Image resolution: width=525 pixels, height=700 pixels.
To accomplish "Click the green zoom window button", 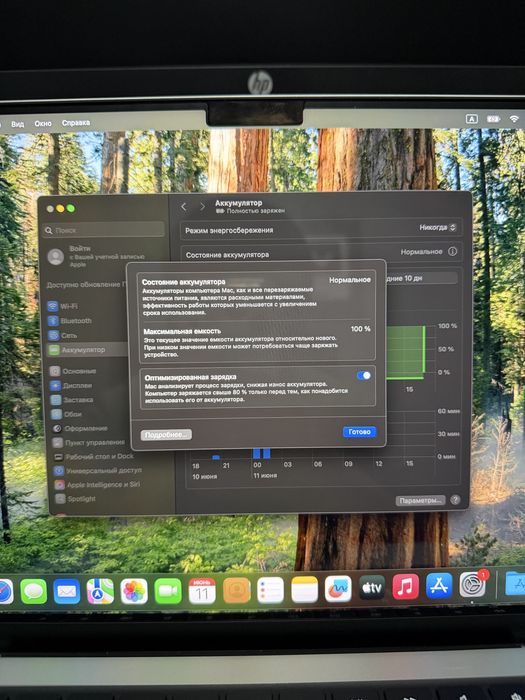I will click(x=71, y=208).
